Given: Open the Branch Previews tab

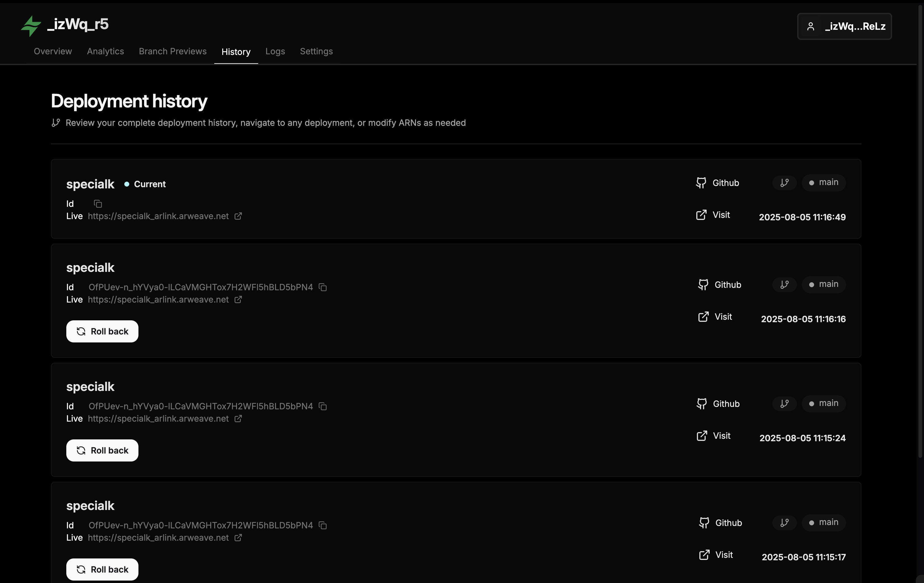Looking at the screenshot, I should 172,52.
